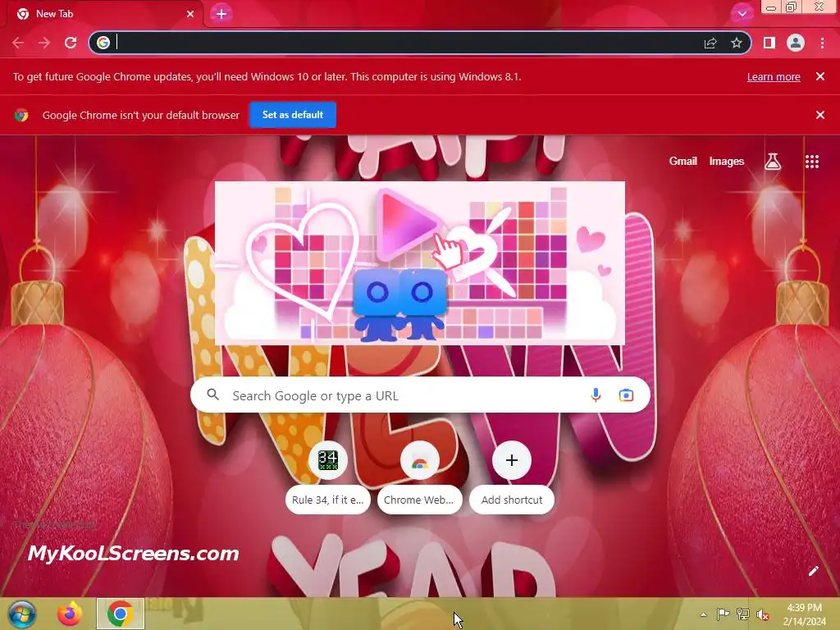Viewport: 840px width, 630px height.
Task: Click the muted volume tray icon
Action: pos(762,614)
